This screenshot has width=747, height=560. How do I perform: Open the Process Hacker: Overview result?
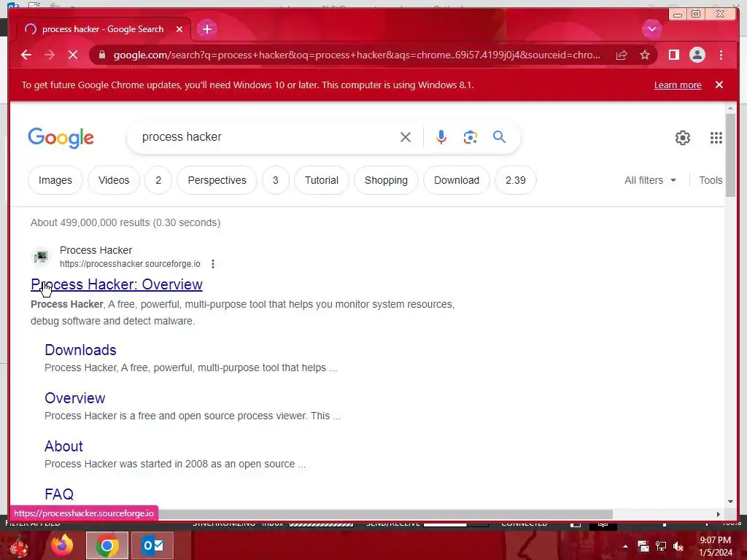click(117, 284)
